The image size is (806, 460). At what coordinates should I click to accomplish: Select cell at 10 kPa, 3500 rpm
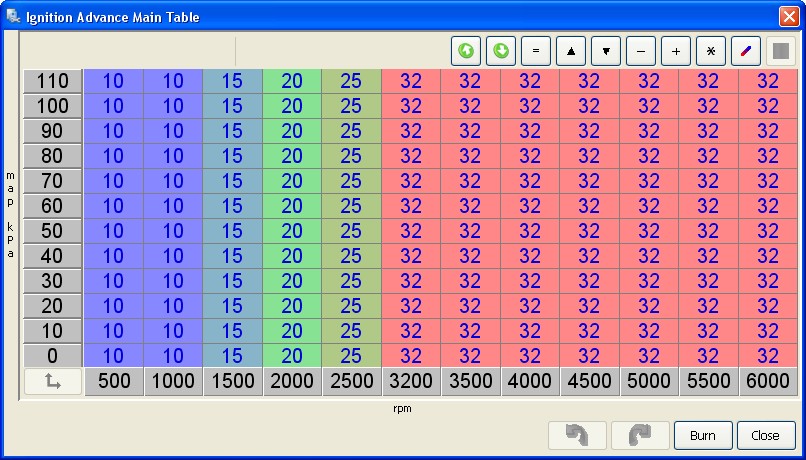[x=471, y=332]
